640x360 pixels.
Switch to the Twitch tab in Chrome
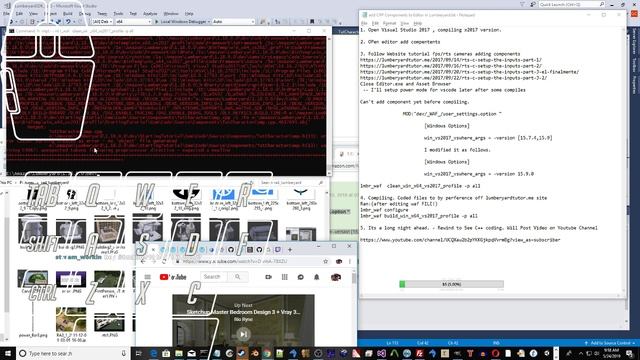(x=278, y=249)
